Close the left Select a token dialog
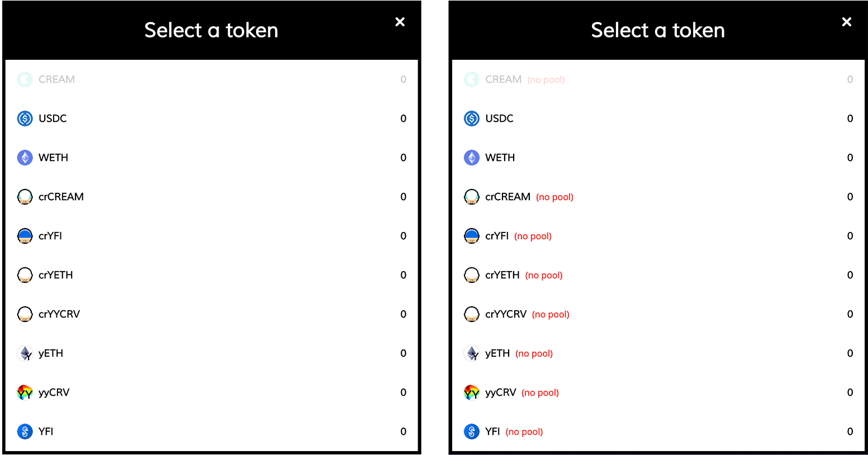Image resolution: width=868 pixels, height=455 pixels. [x=400, y=22]
